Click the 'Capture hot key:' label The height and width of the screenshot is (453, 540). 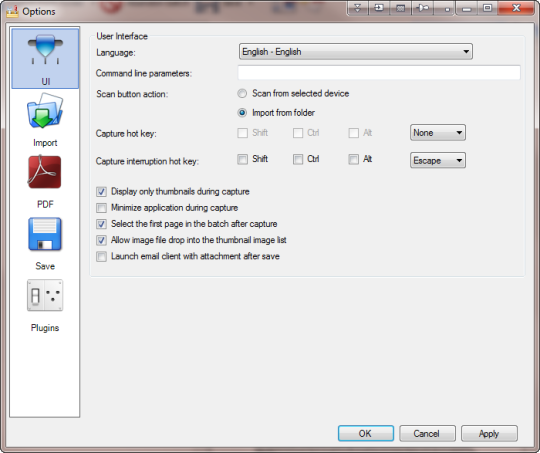pos(126,134)
